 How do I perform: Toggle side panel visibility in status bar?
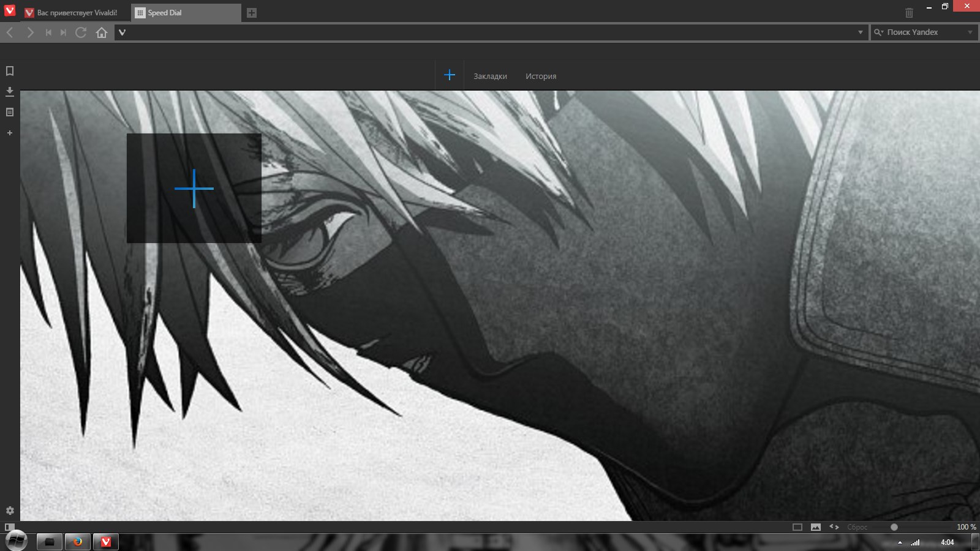click(x=9, y=527)
